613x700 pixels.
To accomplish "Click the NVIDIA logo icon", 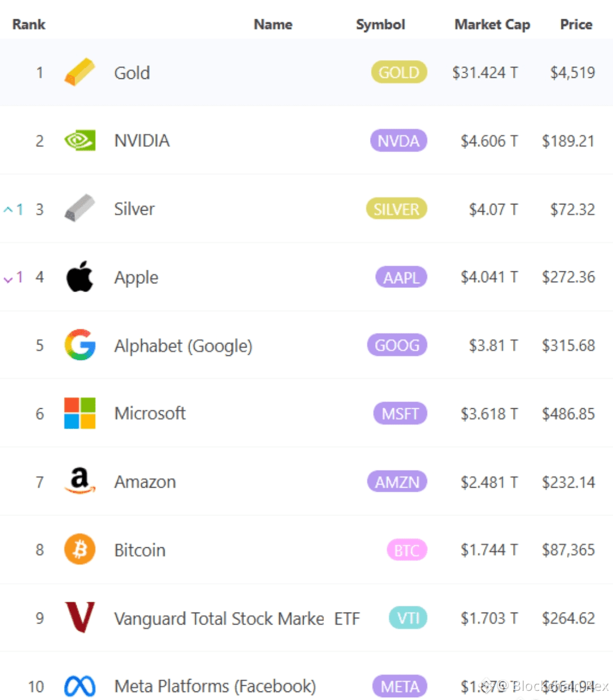I will coord(79,140).
